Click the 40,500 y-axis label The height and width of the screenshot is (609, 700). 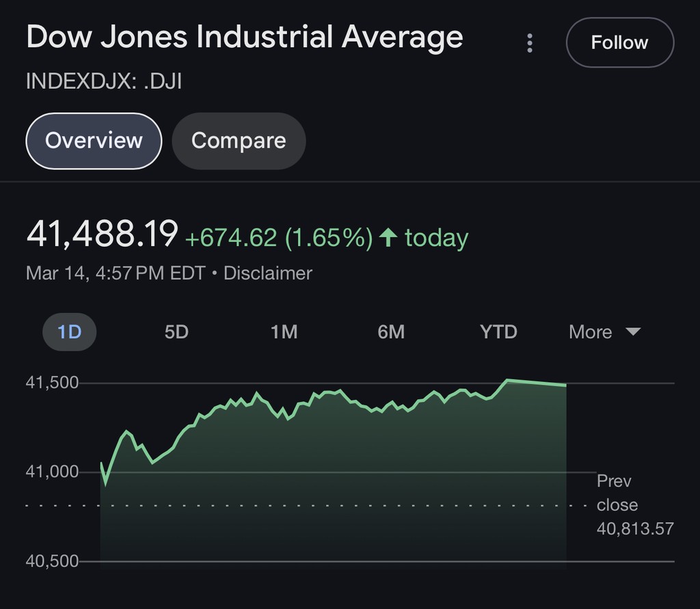tap(52, 561)
